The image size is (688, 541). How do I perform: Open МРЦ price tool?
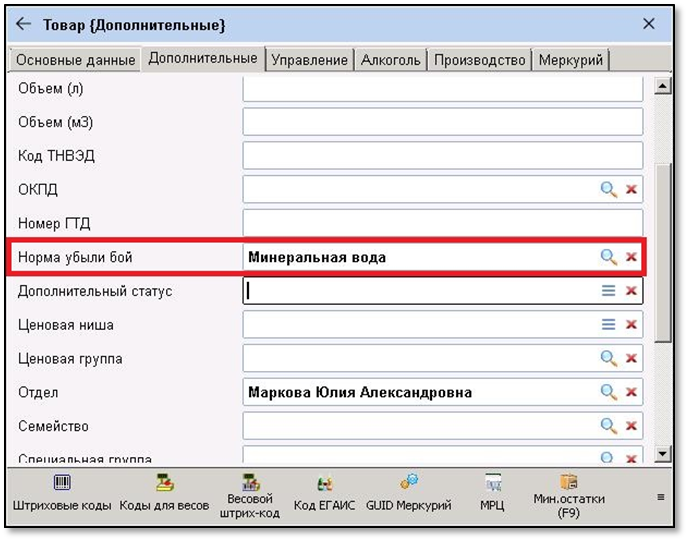pyautogui.click(x=492, y=492)
